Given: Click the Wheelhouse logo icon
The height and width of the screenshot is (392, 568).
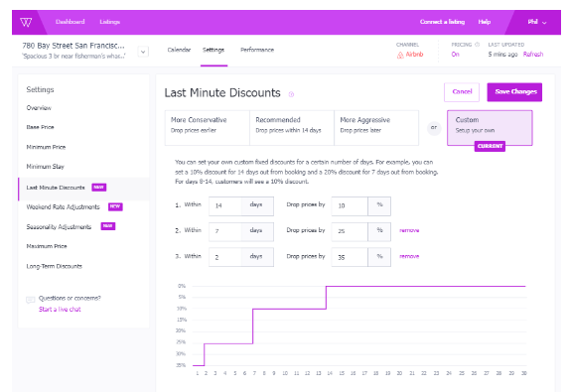Looking at the screenshot, I should [x=26, y=23].
